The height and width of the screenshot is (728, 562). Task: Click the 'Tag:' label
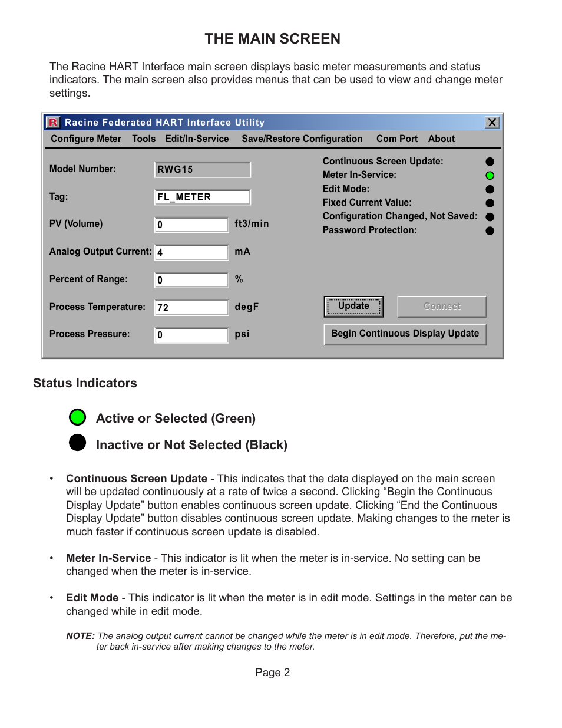pyautogui.click(x=58, y=197)
